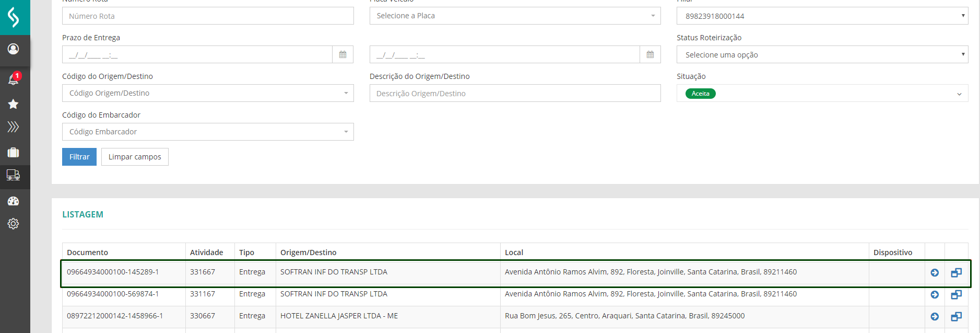Open calendar picker for first Prazo de Entrega

[x=343, y=54]
